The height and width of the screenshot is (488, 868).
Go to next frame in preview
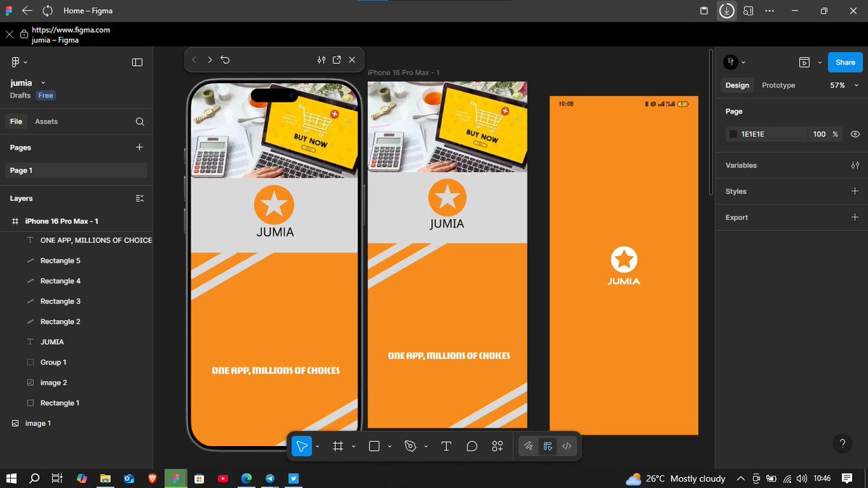(x=210, y=60)
